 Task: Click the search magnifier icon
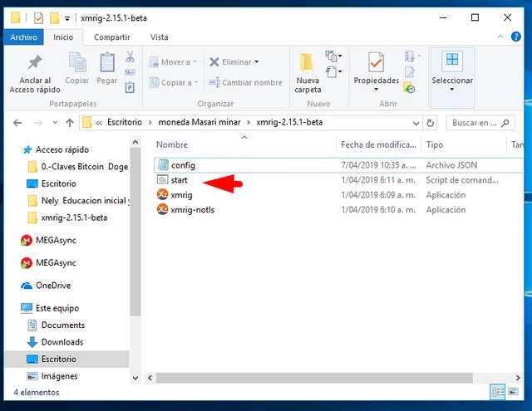[505, 123]
